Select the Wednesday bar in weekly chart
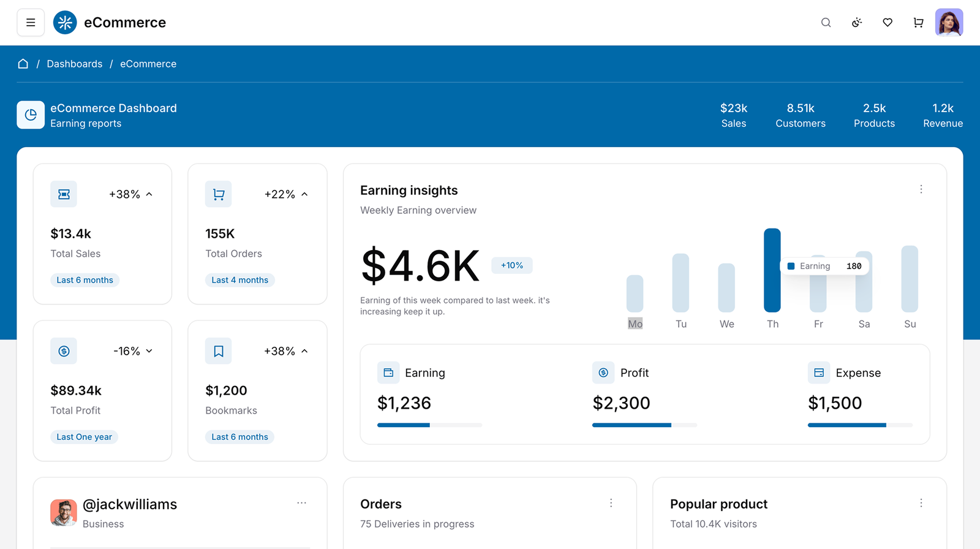This screenshot has width=980, height=549. pyautogui.click(x=726, y=288)
